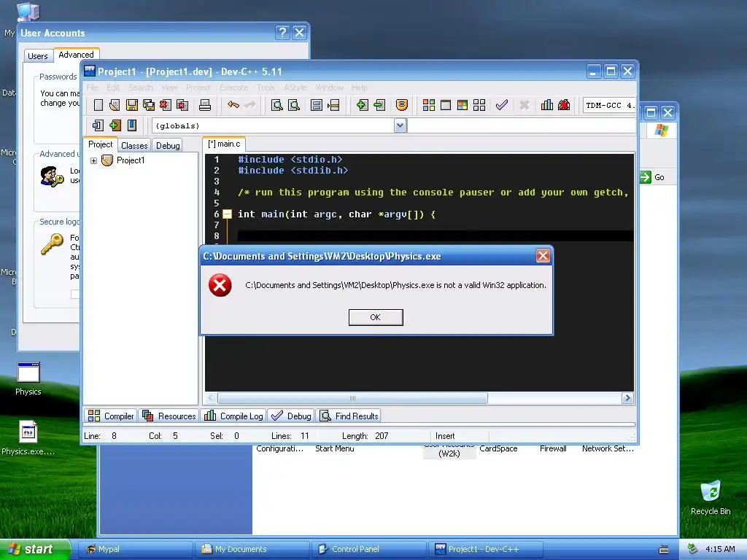Click the Print icon in the toolbar
Viewport: 747px width, 560px height.
coord(205,105)
